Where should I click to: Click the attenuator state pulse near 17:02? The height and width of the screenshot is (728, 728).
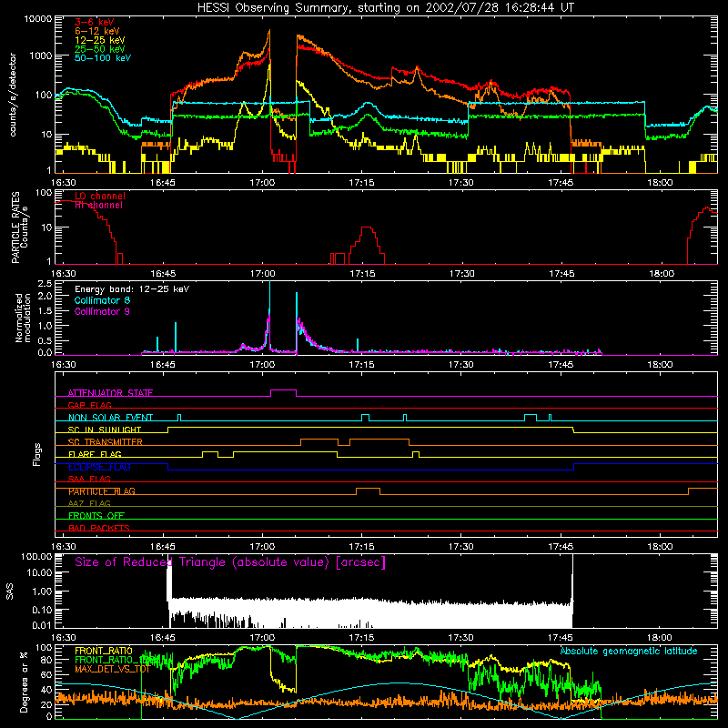pyautogui.click(x=283, y=393)
